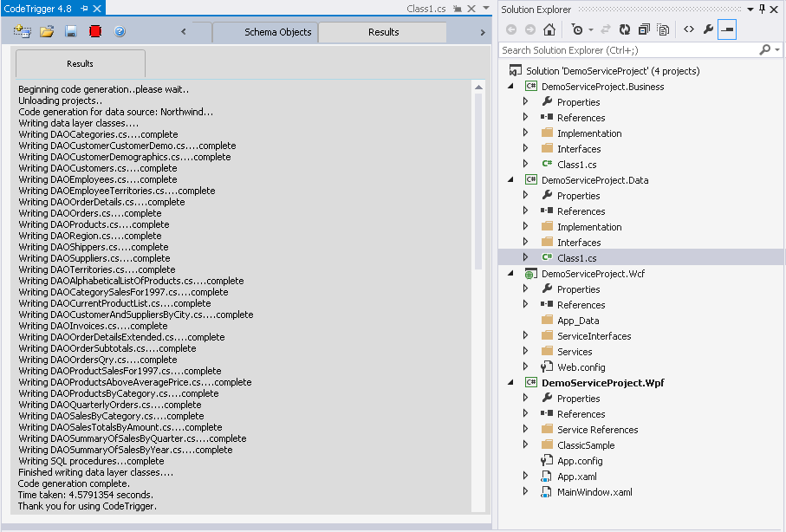Toggle Show All Files in Solution Explorer
Viewport: 786px width, 532px height.
pos(663,29)
